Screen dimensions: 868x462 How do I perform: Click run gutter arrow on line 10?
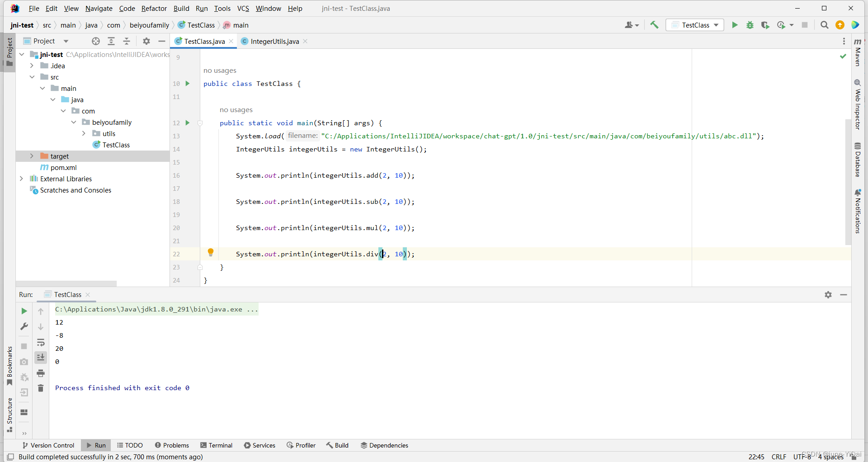pos(188,84)
